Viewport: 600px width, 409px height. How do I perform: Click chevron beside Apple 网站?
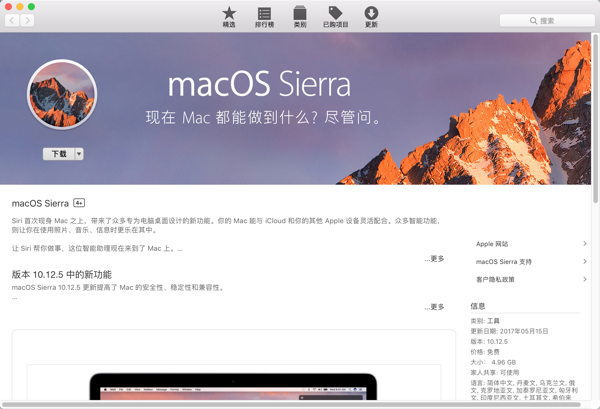point(585,244)
